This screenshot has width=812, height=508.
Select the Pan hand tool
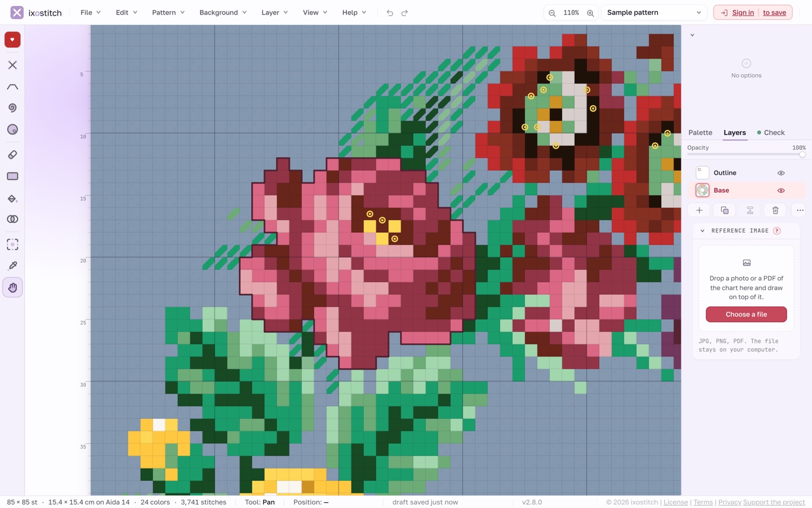12,287
